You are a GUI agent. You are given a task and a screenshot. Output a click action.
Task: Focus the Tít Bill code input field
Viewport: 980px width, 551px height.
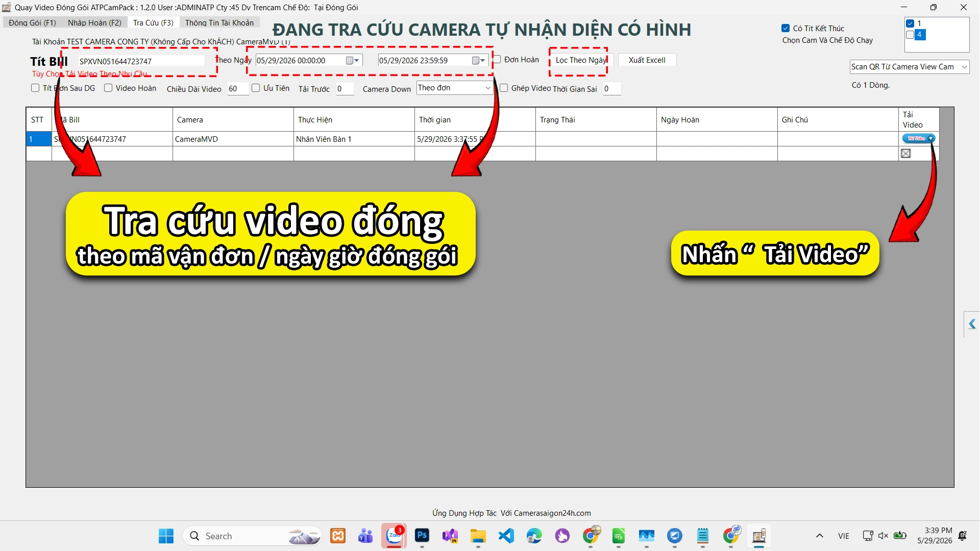(x=141, y=61)
